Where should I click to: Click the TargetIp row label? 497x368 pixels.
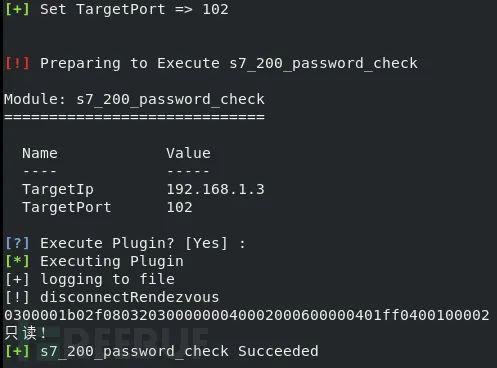(x=58, y=189)
